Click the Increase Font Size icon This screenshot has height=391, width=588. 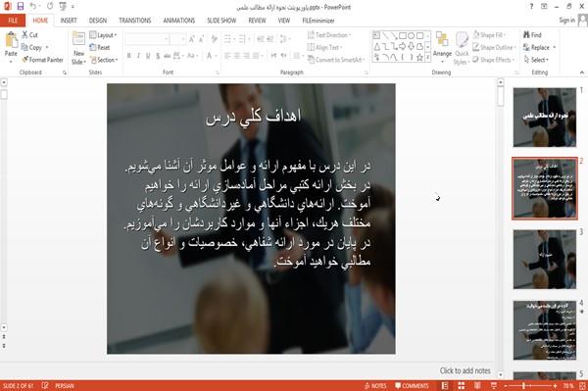(x=192, y=39)
